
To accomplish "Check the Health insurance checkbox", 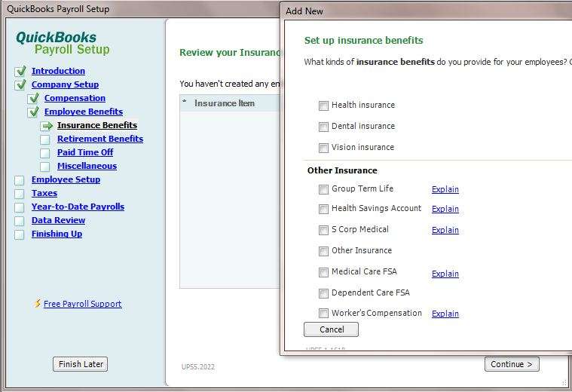I will pos(323,106).
